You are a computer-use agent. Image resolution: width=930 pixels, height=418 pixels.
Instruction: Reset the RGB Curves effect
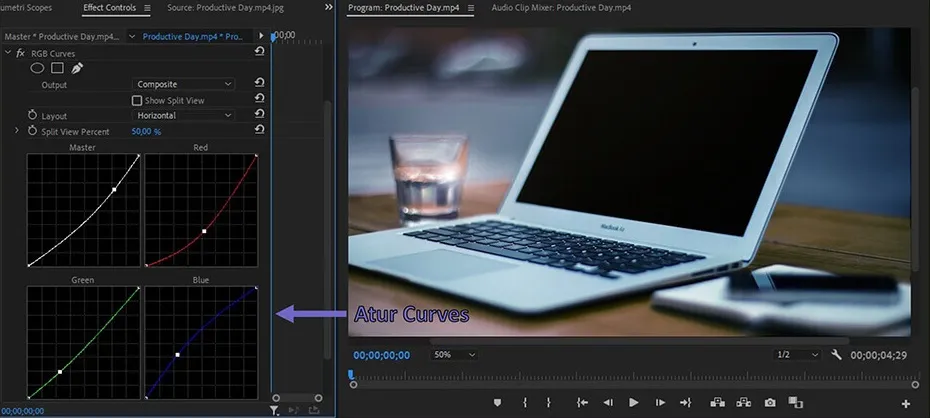tap(259, 52)
